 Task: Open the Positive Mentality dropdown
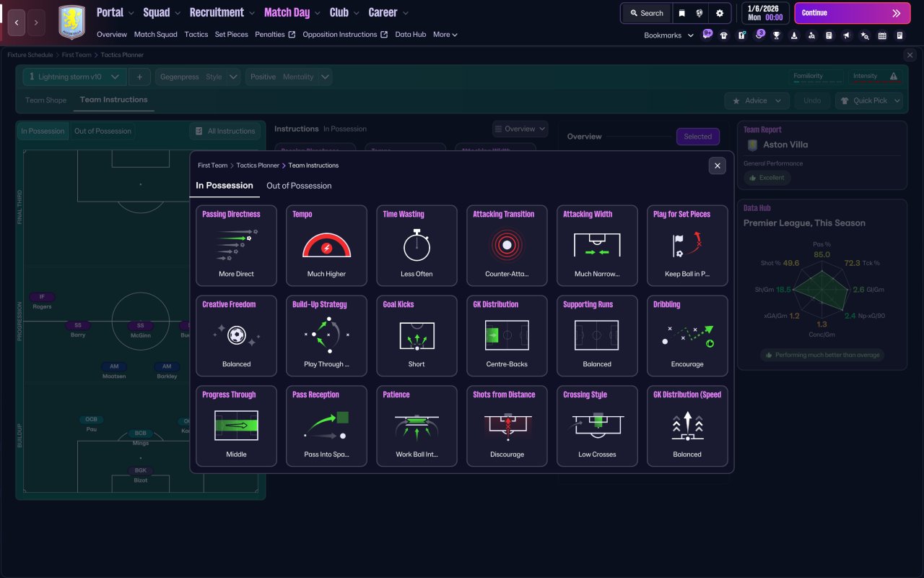289,77
